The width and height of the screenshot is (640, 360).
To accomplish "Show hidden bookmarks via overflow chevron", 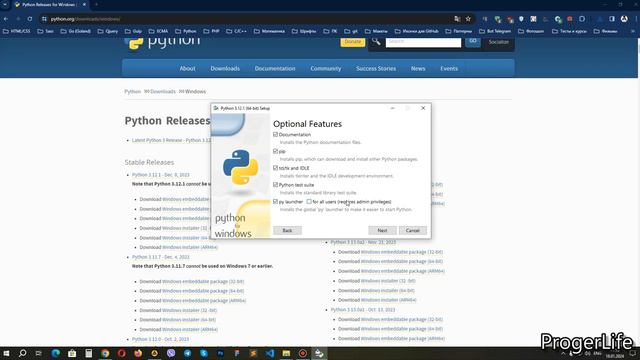I will click(x=633, y=31).
